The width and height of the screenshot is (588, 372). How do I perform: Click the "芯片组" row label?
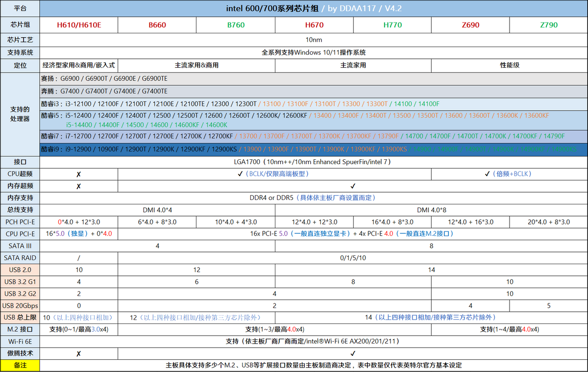[20, 25]
